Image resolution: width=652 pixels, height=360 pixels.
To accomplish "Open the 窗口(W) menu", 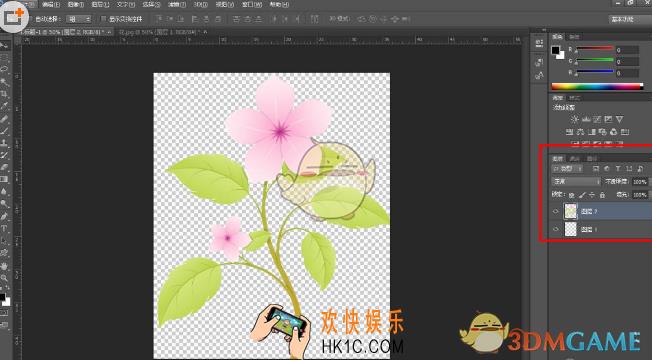I will tap(253, 5).
